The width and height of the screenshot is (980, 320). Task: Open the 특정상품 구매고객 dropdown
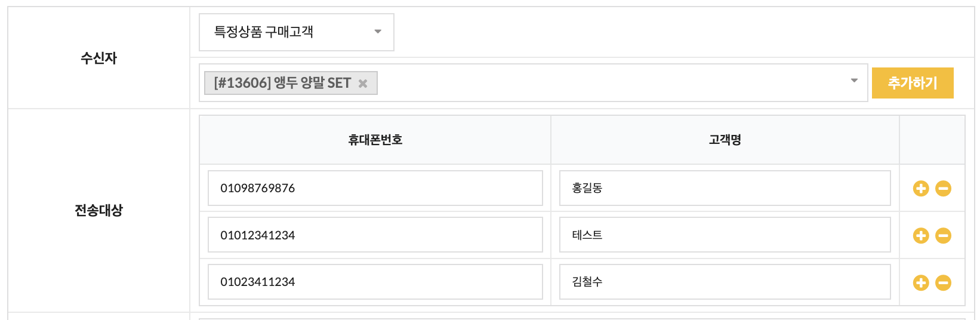coord(296,32)
